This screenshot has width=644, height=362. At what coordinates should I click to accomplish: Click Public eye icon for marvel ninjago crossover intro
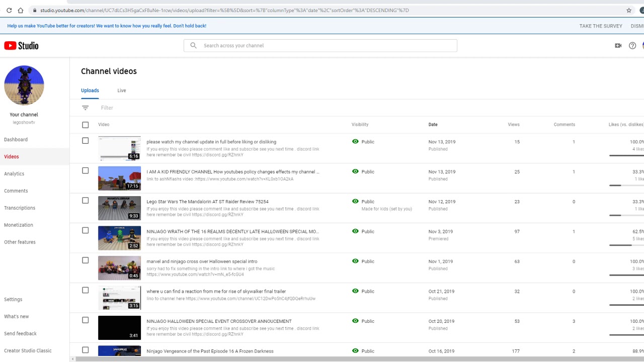355,261
